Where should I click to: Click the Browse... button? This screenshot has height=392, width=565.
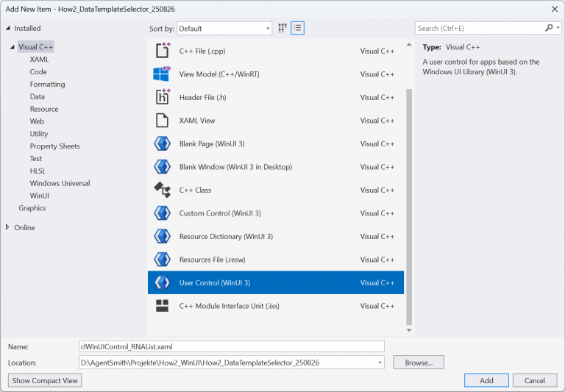[418, 363]
